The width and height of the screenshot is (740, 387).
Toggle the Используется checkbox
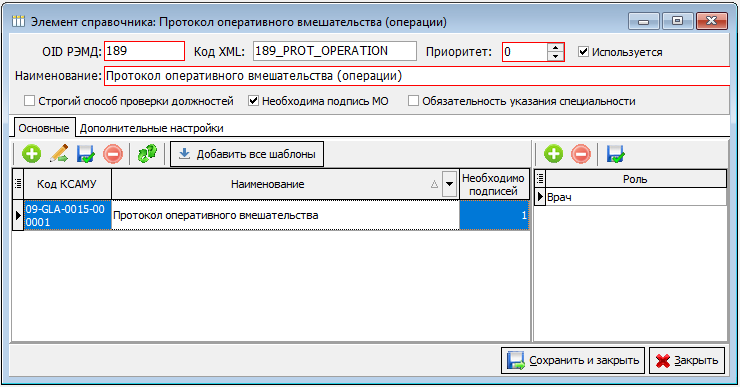coord(583,51)
